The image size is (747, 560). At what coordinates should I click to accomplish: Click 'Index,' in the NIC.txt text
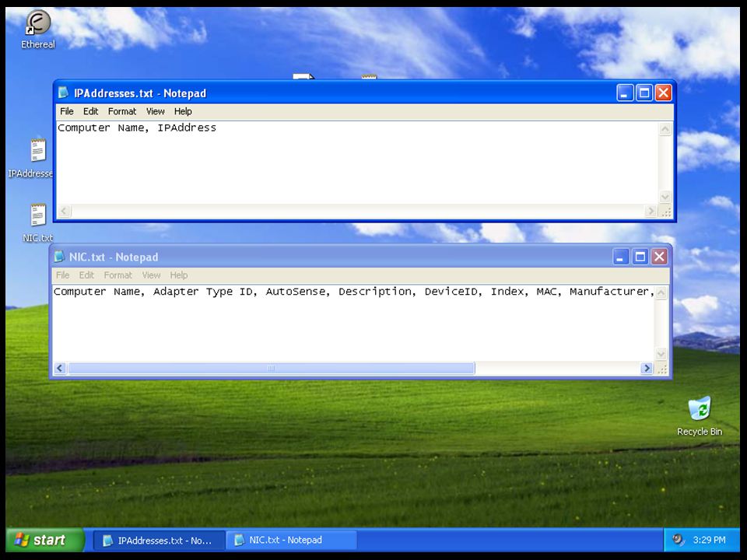tap(510, 292)
